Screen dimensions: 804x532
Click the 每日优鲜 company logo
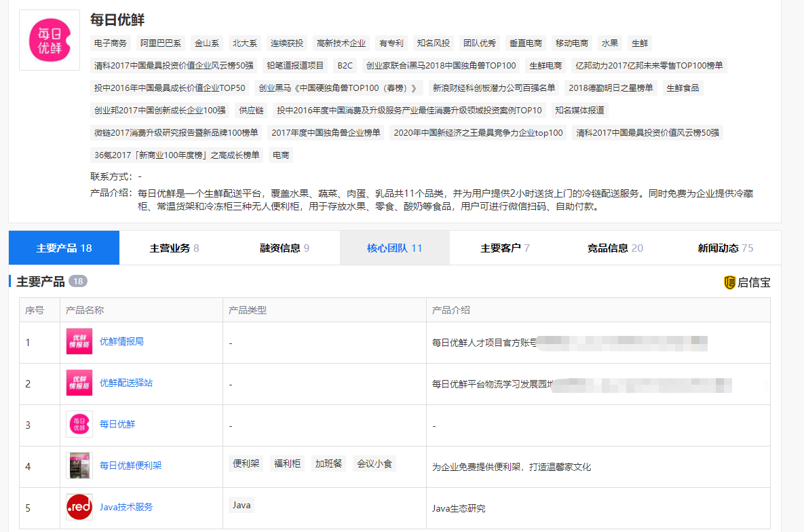point(49,39)
